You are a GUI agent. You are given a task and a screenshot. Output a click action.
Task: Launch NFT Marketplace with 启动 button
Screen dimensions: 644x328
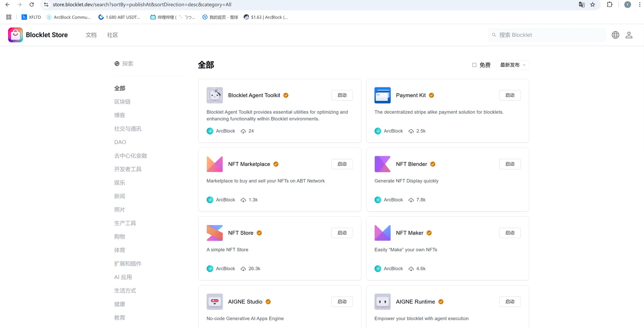click(x=342, y=164)
